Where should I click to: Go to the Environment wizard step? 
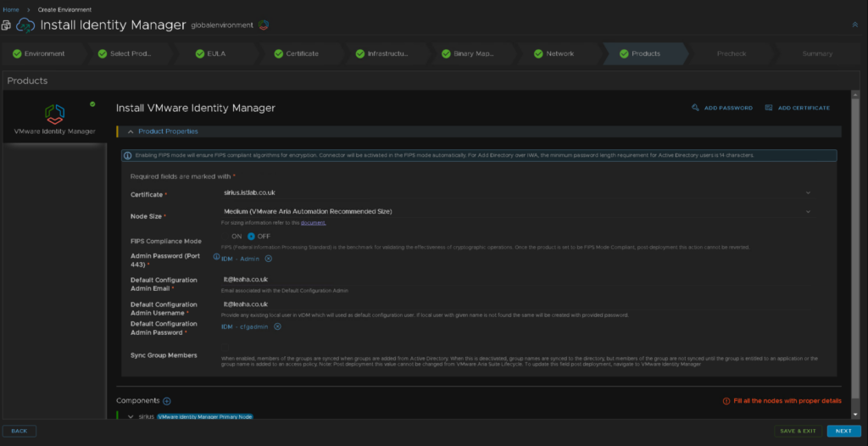click(x=44, y=53)
